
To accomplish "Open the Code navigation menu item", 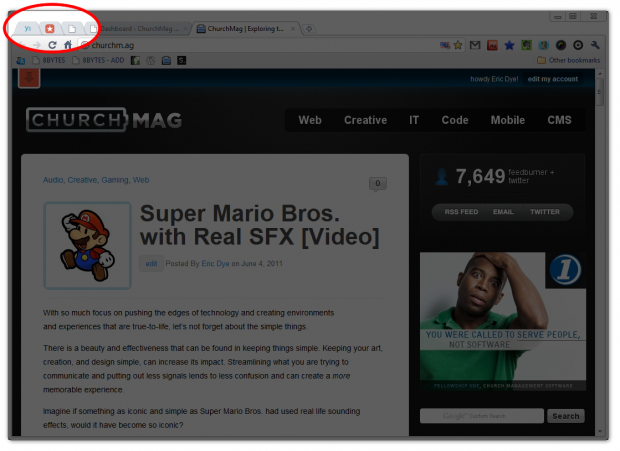I will point(455,120).
